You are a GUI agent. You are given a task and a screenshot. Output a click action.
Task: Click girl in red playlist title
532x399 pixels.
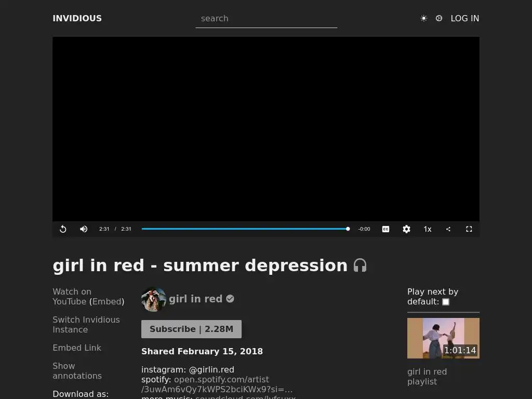[427, 377]
